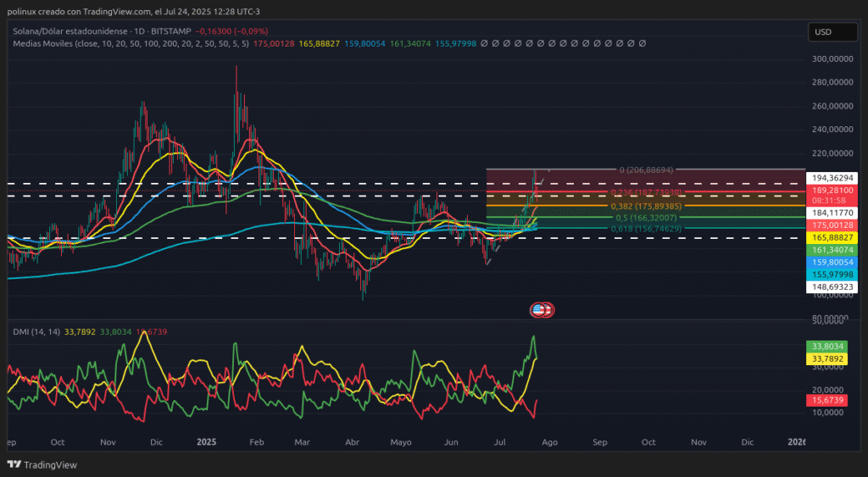Click the white 194,36294 price axis tag
Image resolution: width=868 pixels, height=477 pixels.
[x=832, y=178]
